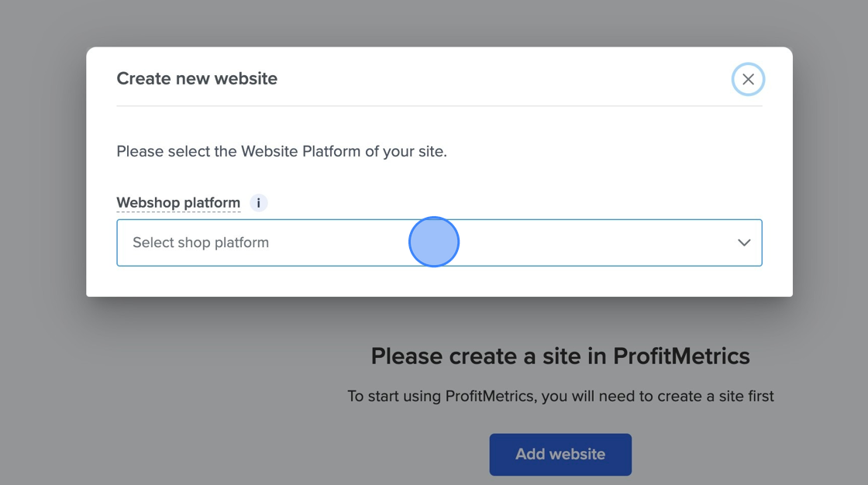Click the Add website button
This screenshot has width=868, height=485.
[x=560, y=454]
